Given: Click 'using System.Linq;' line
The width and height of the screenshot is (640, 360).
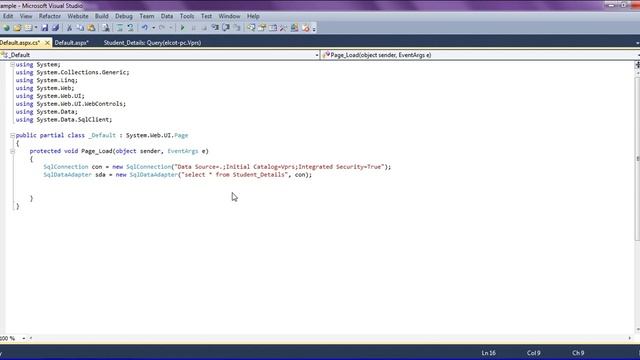Looking at the screenshot, I should pyautogui.click(x=47, y=80).
